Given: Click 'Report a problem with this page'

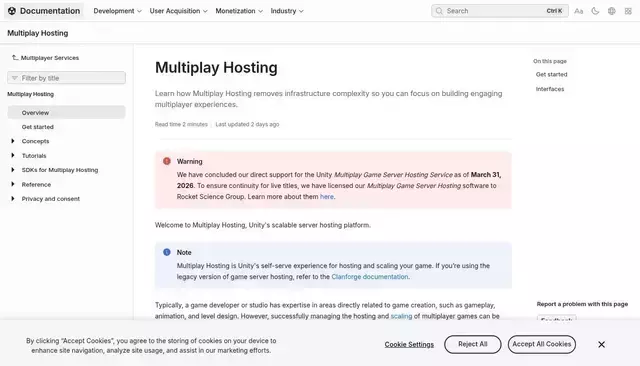Looking at the screenshot, I should click(582, 304).
